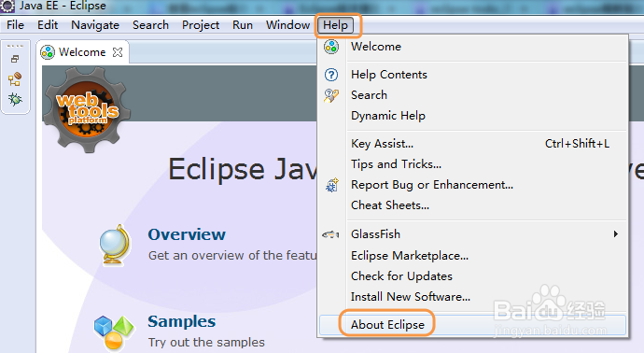
Task: Click the Eclipse icon in title bar
Action: tap(7, 7)
